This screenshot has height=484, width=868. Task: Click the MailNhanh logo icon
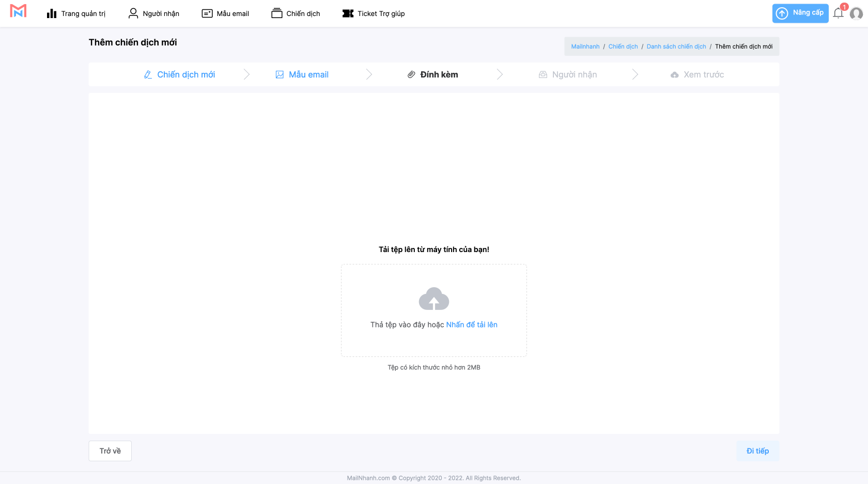(x=18, y=11)
